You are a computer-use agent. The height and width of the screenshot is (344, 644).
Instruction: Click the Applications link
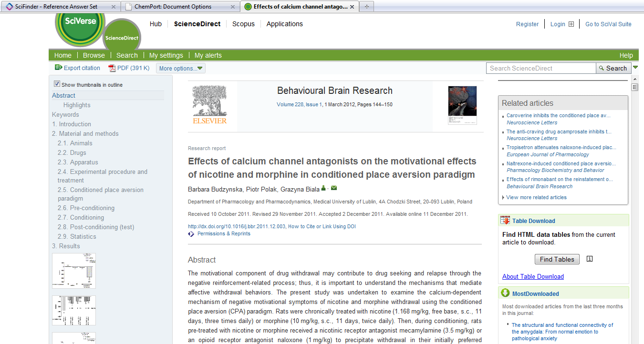[x=284, y=24]
